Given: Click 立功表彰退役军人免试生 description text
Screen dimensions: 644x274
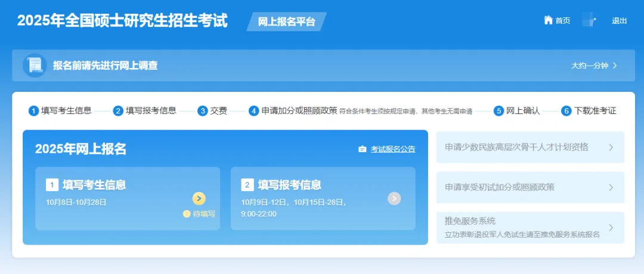Looking at the screenshot, I should pyautogui.click(x=522, y=235).
